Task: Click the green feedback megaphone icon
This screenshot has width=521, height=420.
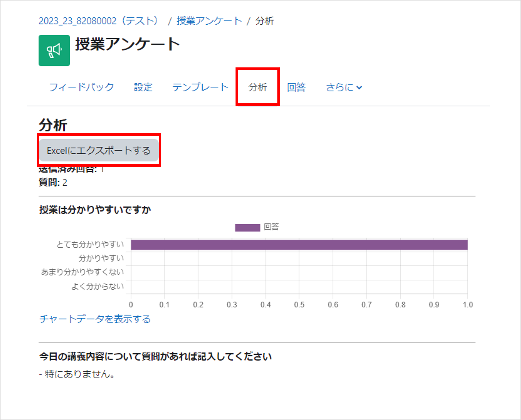Action: point(54,50)
